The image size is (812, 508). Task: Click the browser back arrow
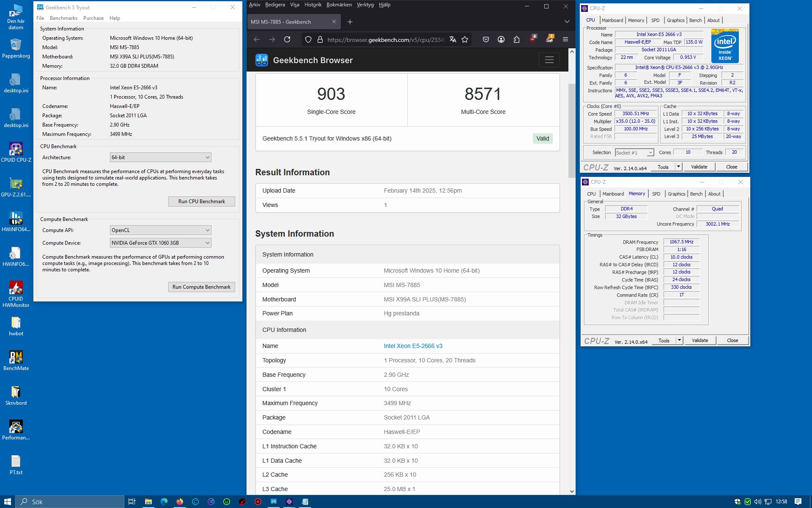pos(257,39)
